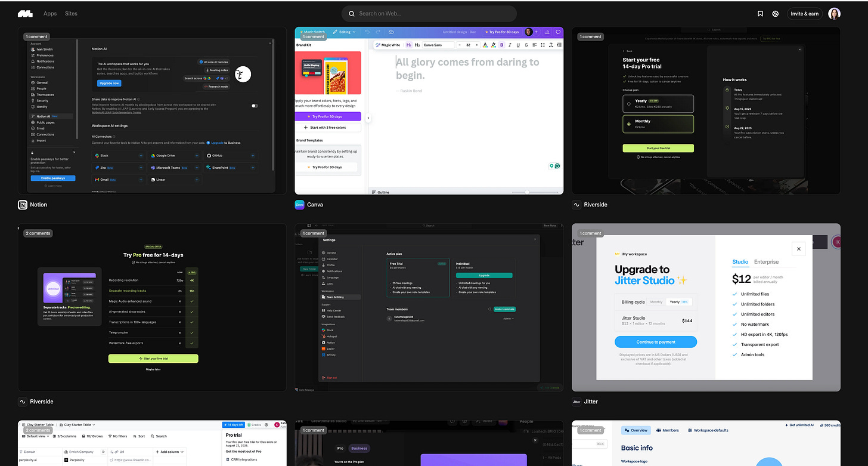Viewport: 868px width, 466px height.
Task: Click Upgrade now in the Notion screenshot
Action: pos(109,83)
